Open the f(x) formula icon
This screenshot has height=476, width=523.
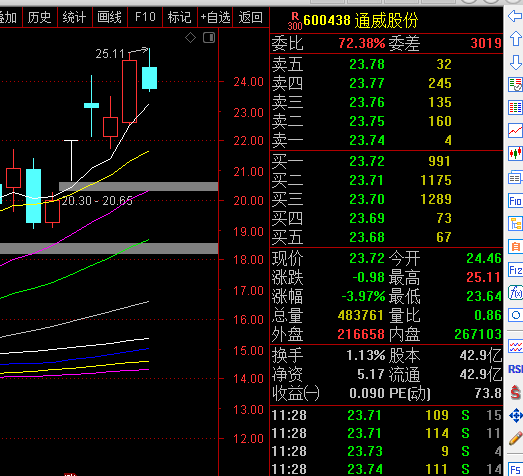(515, 293)
